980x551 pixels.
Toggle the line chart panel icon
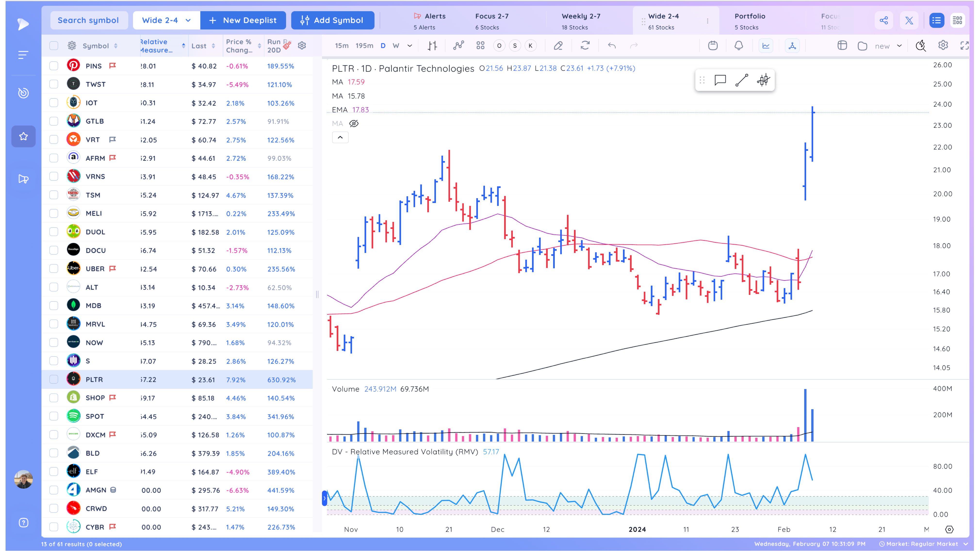click(766, 46)
